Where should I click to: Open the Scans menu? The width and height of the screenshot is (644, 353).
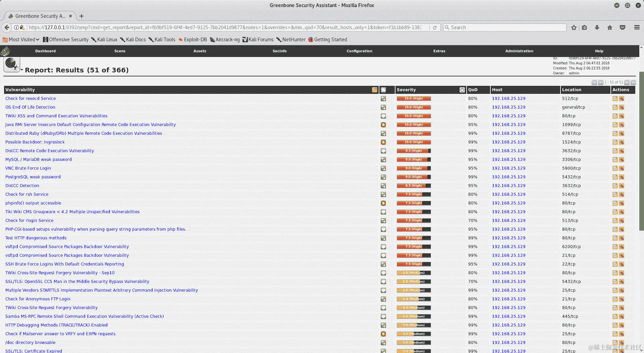point(120,51)
